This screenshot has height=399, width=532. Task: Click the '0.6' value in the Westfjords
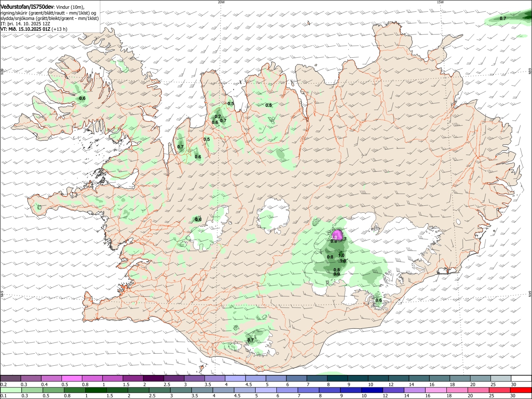82,99
